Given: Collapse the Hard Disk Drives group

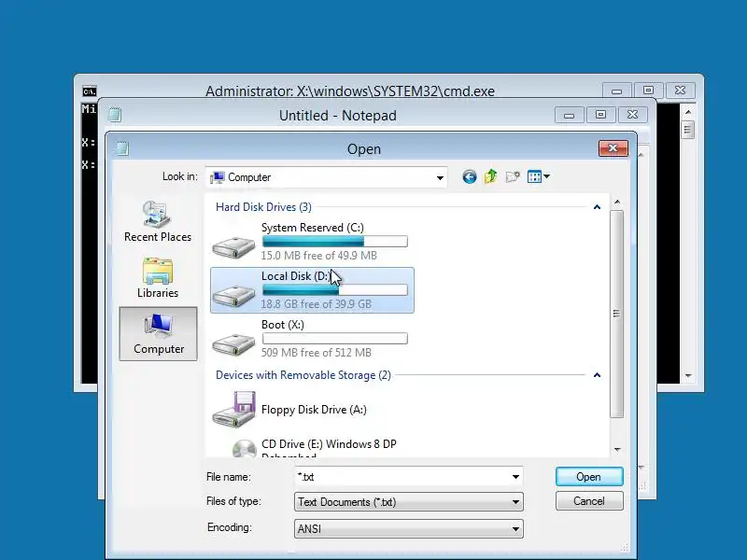Looking at the screenshot, I should point(597,207).
